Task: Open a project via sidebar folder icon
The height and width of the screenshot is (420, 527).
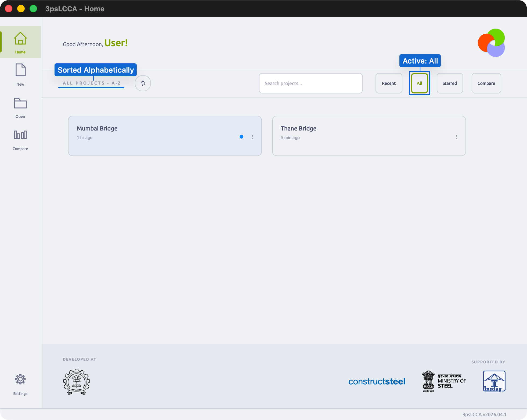Action: [20, 107]
